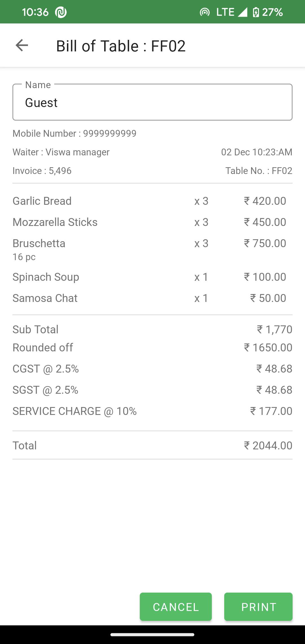
Task: Tap the SERVICE CHARGE @ 10% row
Action: (x=152, y=411)
